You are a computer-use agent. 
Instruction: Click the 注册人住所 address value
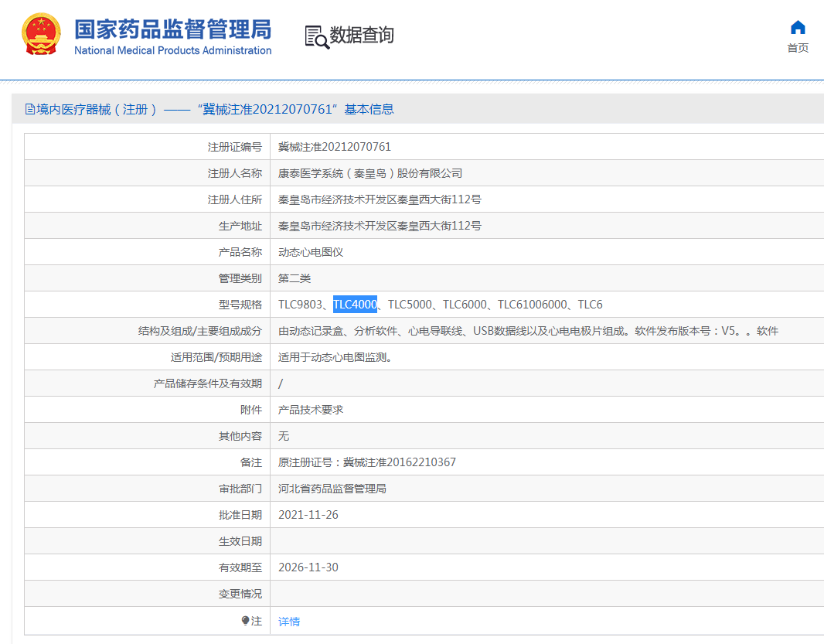[380, 199]
